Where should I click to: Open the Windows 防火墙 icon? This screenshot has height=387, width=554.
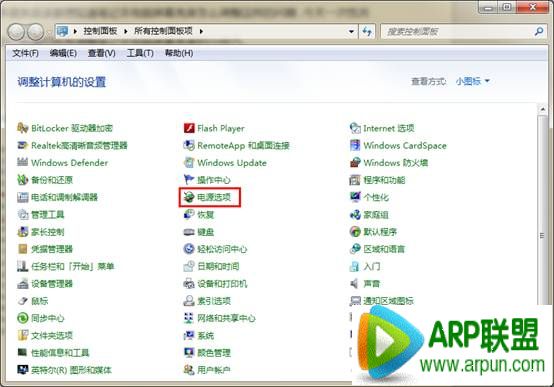click(x=355, y=163)
